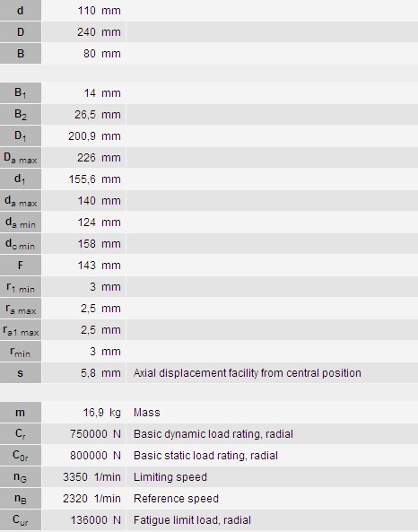The image size is (418, 532).
Task: Select the D1 value 200,9 mm
Action: [x=94, y=136]
